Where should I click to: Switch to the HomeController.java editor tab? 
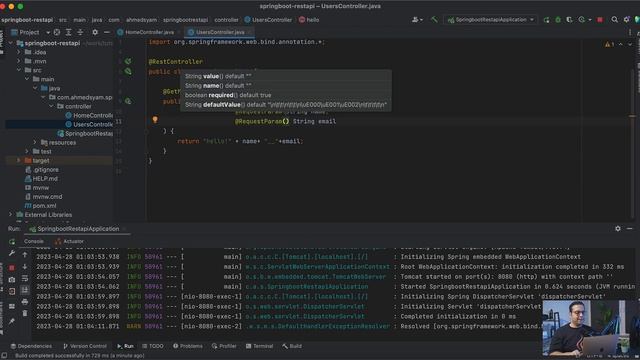click(149, 32)
